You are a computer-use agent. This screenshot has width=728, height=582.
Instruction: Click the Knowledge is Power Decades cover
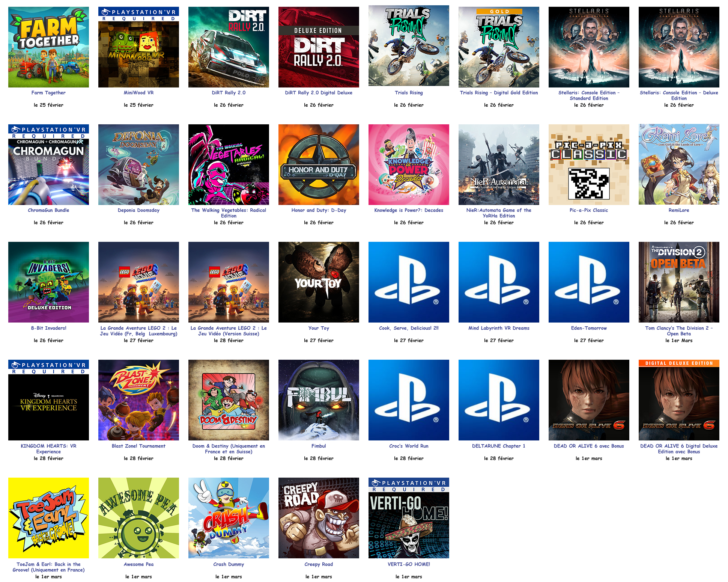409,164
